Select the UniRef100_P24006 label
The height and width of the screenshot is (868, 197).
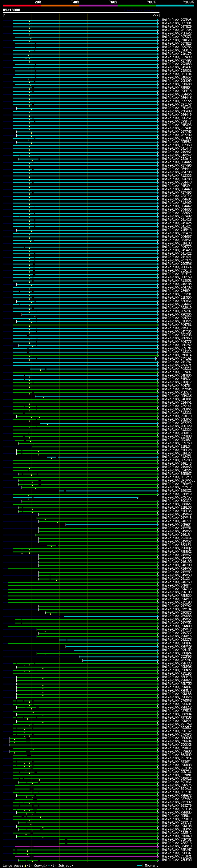click(x=177, y=568)
